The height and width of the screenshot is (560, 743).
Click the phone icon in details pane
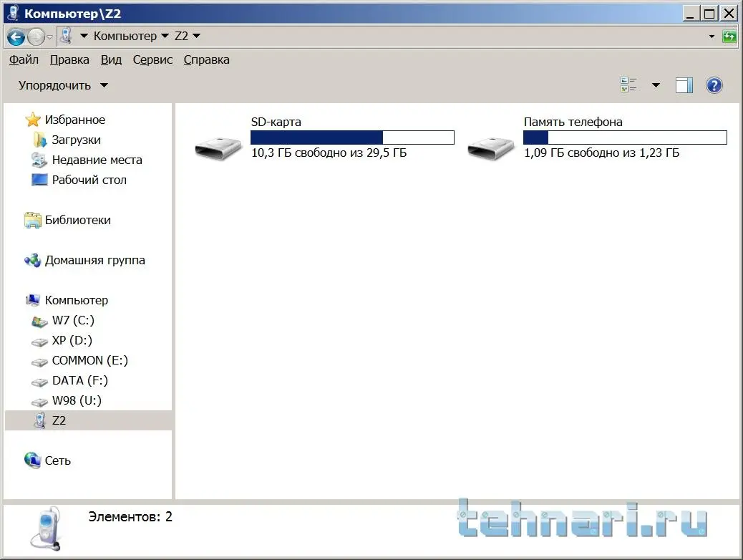46,528
